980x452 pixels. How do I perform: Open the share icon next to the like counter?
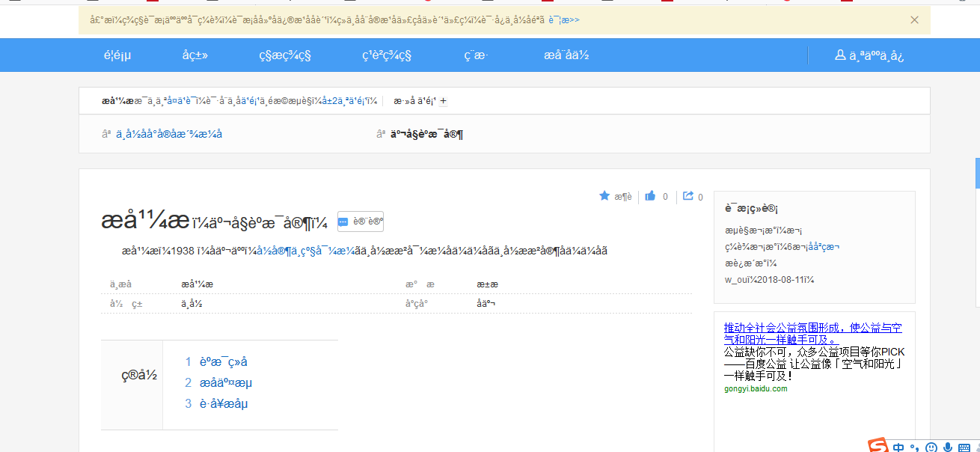point(689,195)
